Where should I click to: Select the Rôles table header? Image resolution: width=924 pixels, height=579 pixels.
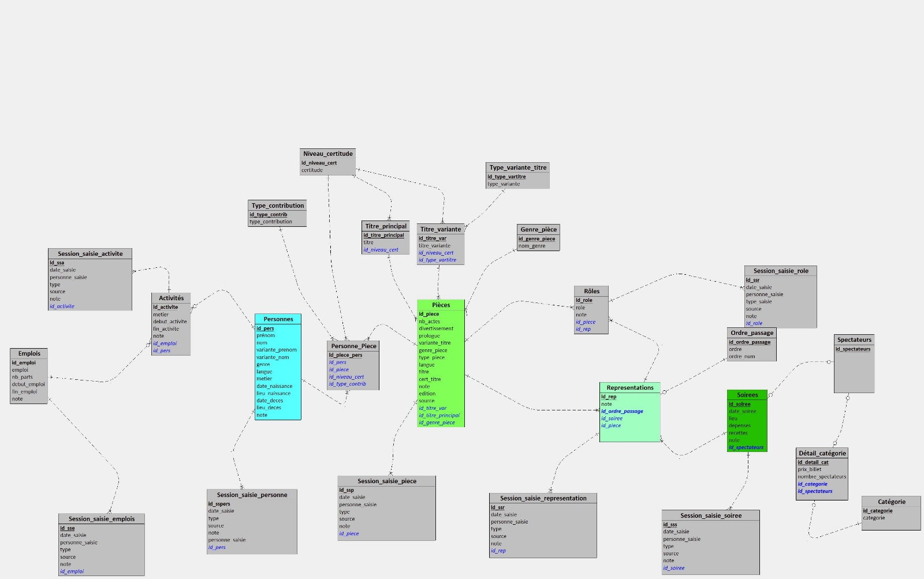[591, 292]
